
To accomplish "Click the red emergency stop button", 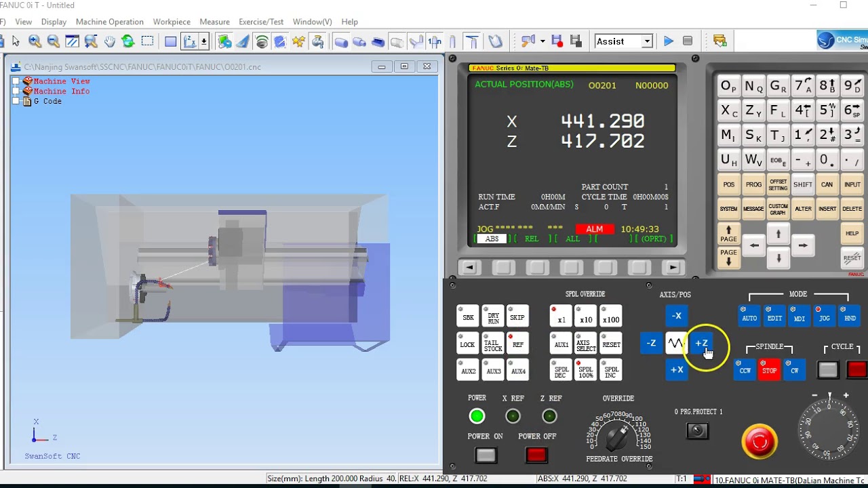I will [x=759, y=442].
